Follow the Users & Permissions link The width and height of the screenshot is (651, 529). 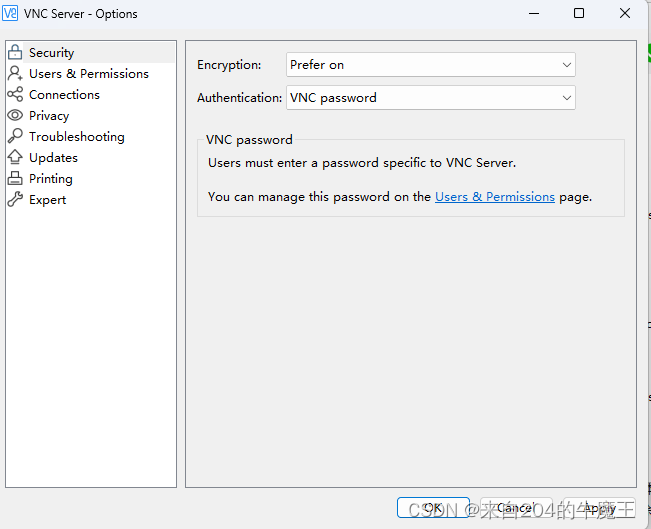[494, 196]
